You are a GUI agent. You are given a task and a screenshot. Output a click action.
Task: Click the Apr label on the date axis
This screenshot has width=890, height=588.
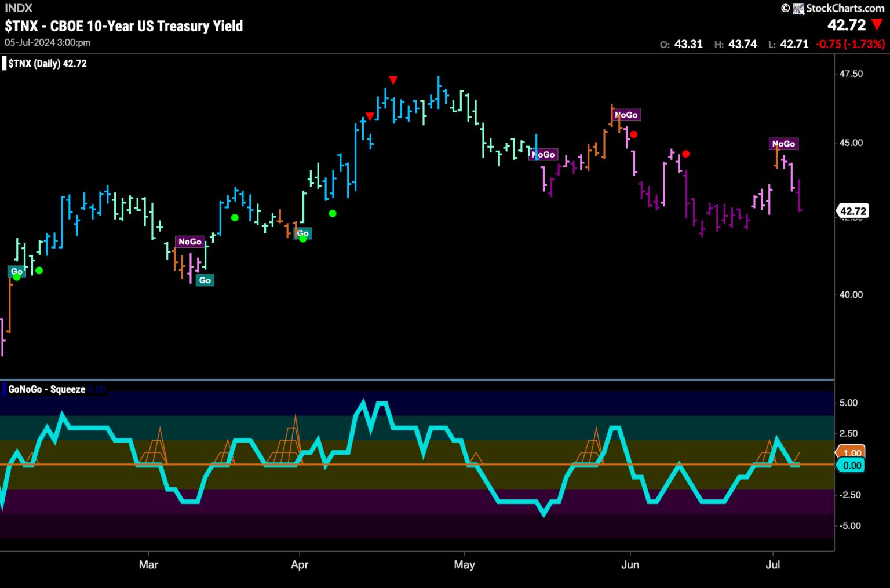(x=299, y=564)
